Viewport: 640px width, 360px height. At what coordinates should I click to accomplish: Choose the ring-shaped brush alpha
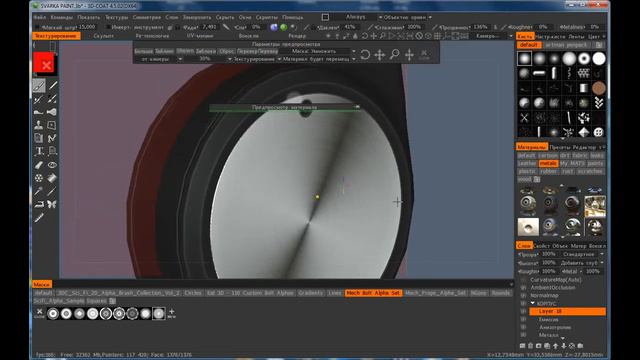[x=584, y=58]
